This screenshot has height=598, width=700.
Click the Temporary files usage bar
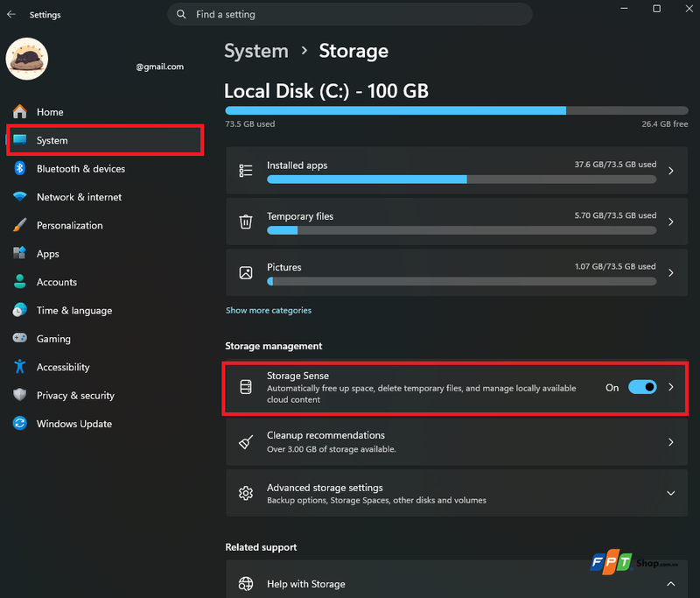(462, 230)
